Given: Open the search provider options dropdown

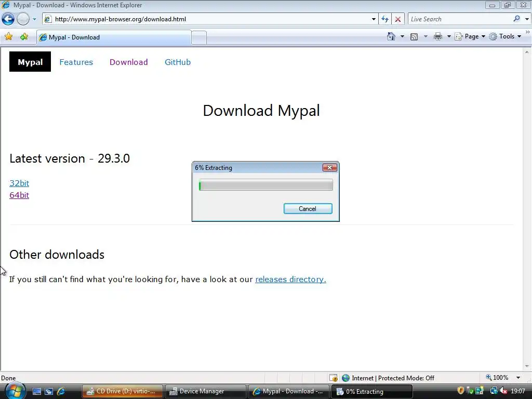Looking at the screenshot, I should point(527,19).
